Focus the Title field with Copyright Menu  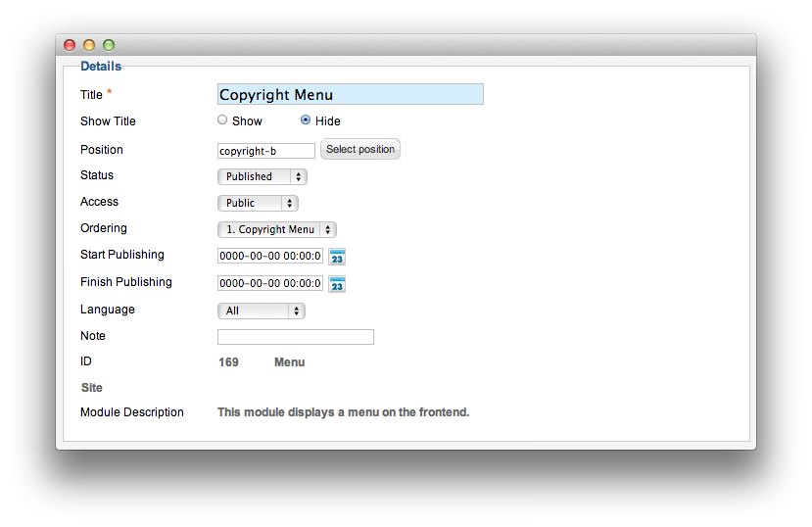[351, 94]
